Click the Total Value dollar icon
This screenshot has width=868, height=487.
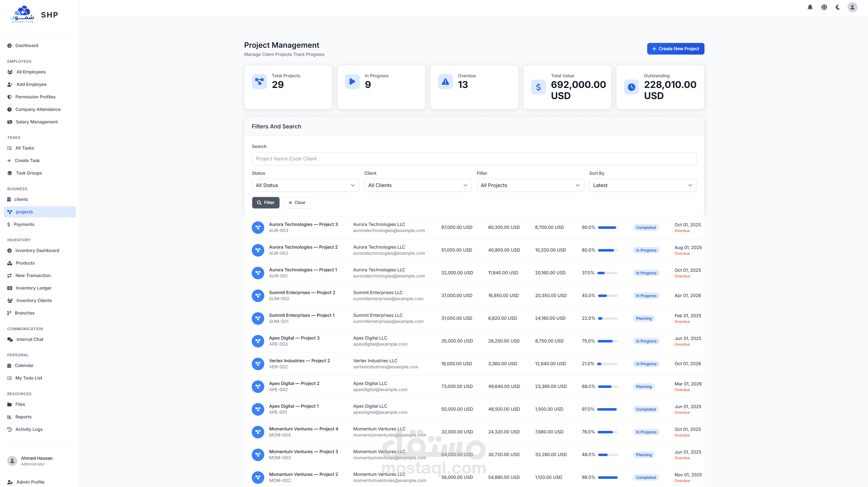[x=538, y=87]
